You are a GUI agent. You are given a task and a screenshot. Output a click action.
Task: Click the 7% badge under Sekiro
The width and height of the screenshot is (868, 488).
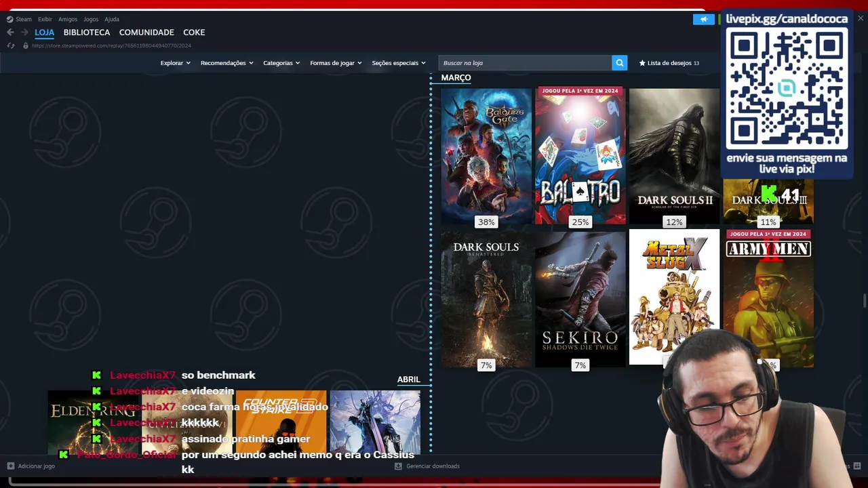[580, 365]
